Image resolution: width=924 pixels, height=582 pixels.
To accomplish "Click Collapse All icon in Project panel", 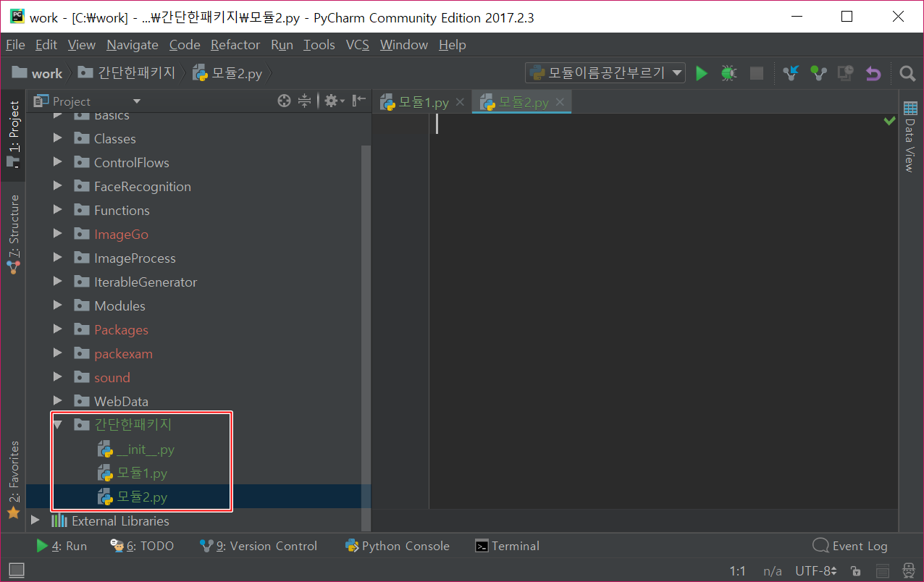I will click(x=305, y=101).
